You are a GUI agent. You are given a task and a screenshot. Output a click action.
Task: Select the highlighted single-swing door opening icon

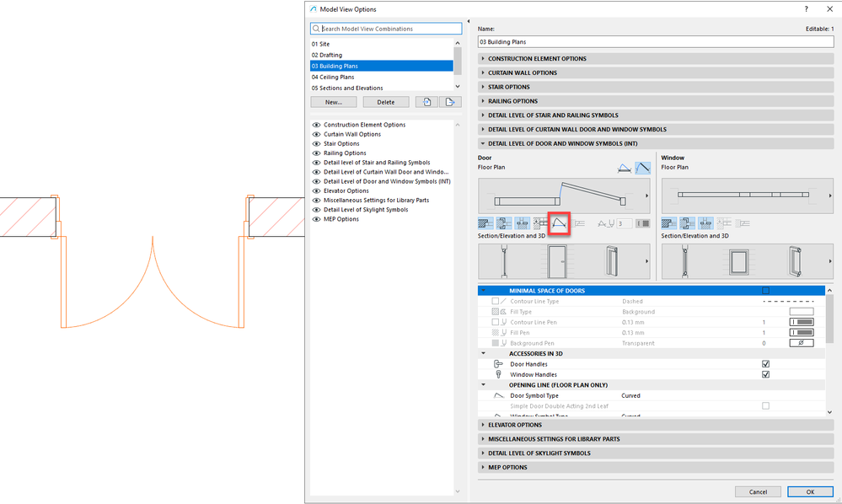[x=643, y=168]
